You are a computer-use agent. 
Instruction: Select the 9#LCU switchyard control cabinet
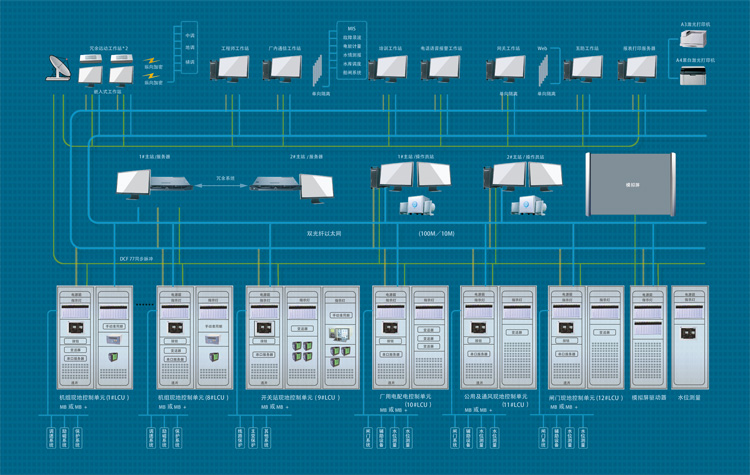301,338
